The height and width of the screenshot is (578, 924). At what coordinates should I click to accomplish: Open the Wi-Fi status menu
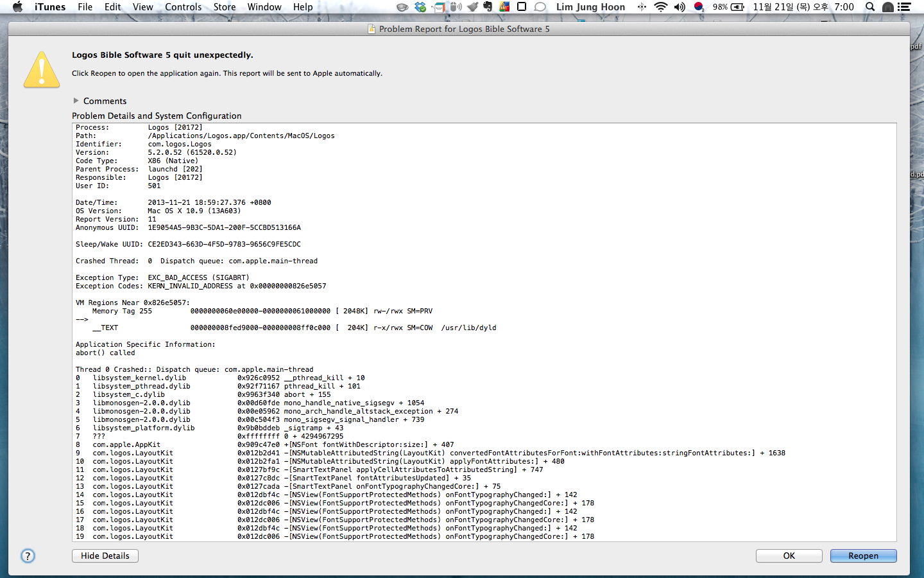pos(661,7)
